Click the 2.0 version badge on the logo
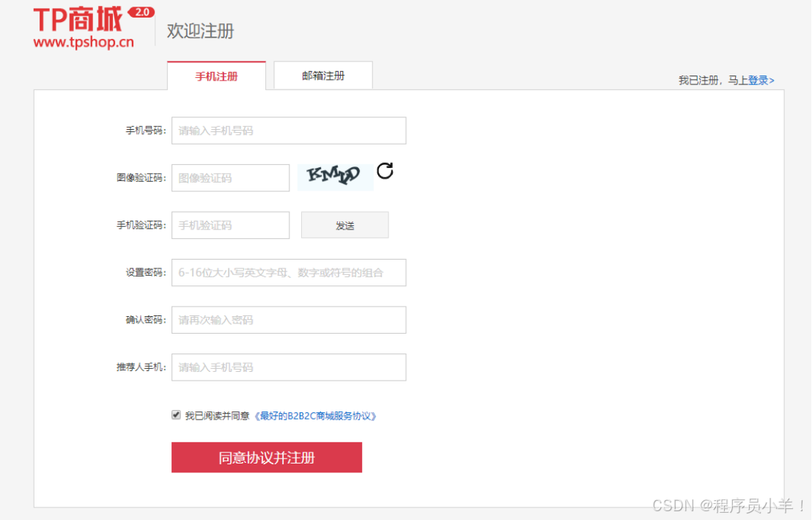This screenshot has width=812, height=520. [141, 12]
